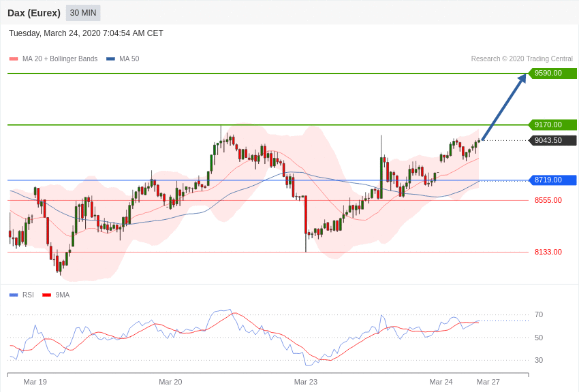Click the 8719.00 pivot price label
Screen dimensions: 579x392
pos(553,180)
